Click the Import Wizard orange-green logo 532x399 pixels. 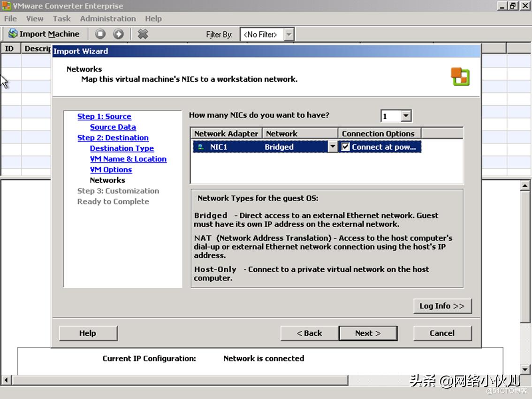coord(460,77)
